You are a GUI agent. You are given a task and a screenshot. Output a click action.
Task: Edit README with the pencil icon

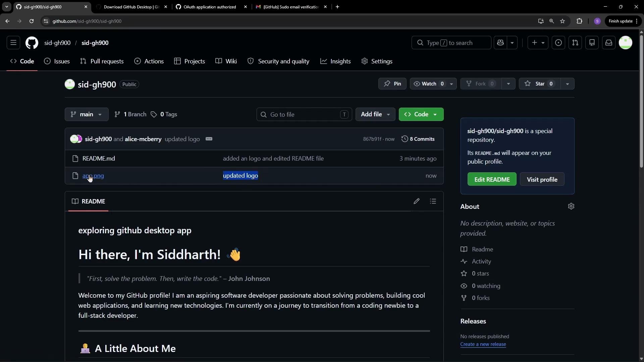417,201
